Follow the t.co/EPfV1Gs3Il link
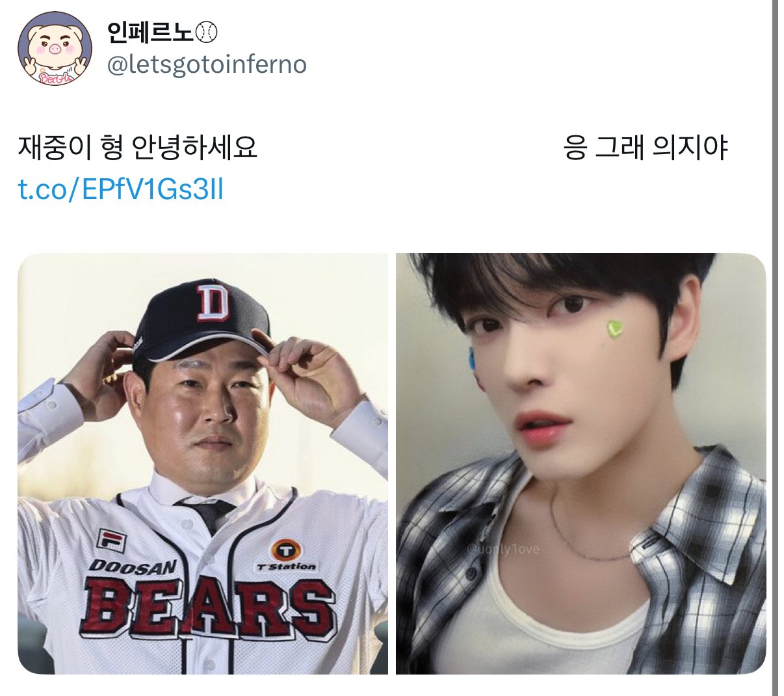784x696 pixels. click(120, 189)
